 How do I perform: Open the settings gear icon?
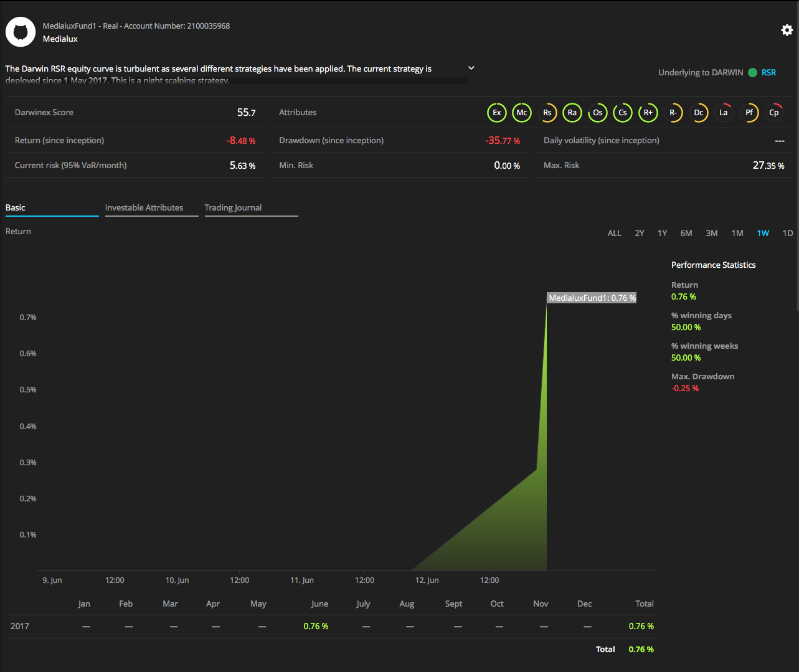click(787, 30)
